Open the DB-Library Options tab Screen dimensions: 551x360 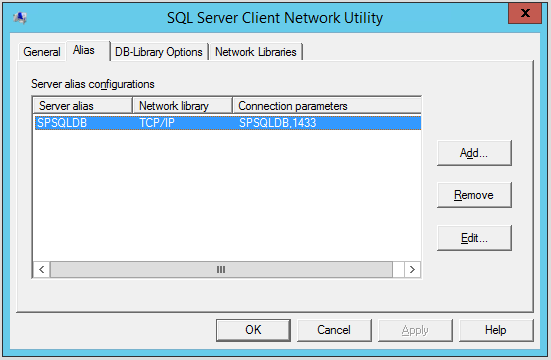[x=159, y=52]
